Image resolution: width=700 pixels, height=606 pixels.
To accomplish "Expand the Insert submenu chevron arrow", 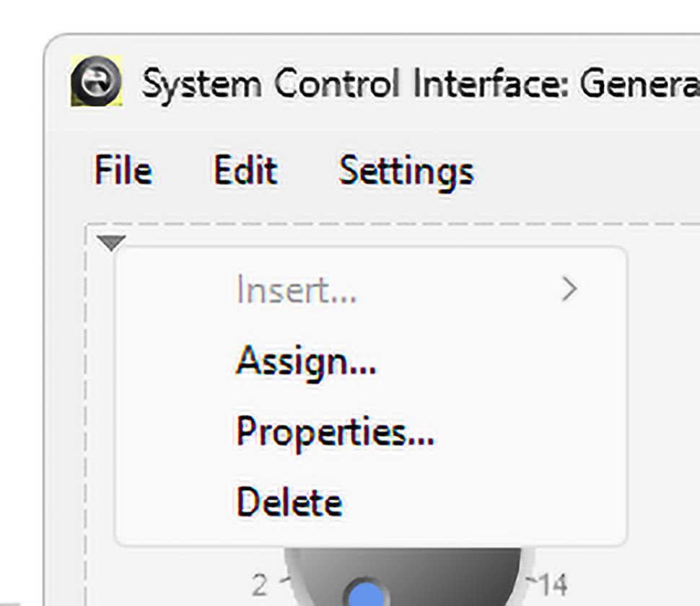I will 569,290.
